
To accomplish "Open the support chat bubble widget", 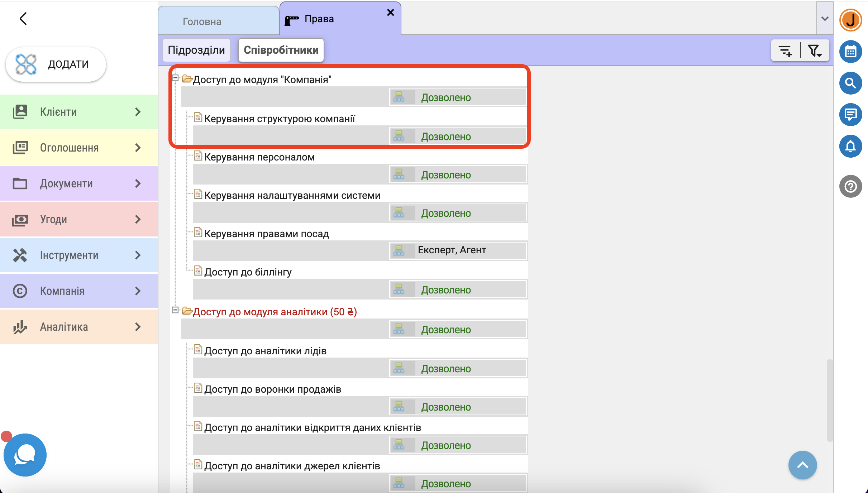I will [x=25, y=455].
